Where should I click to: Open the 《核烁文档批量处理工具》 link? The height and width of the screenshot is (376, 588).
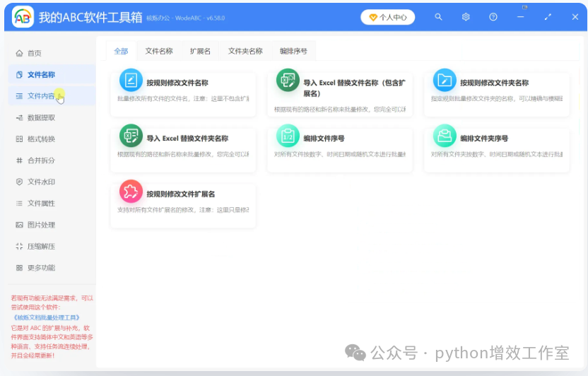point(46,317)
